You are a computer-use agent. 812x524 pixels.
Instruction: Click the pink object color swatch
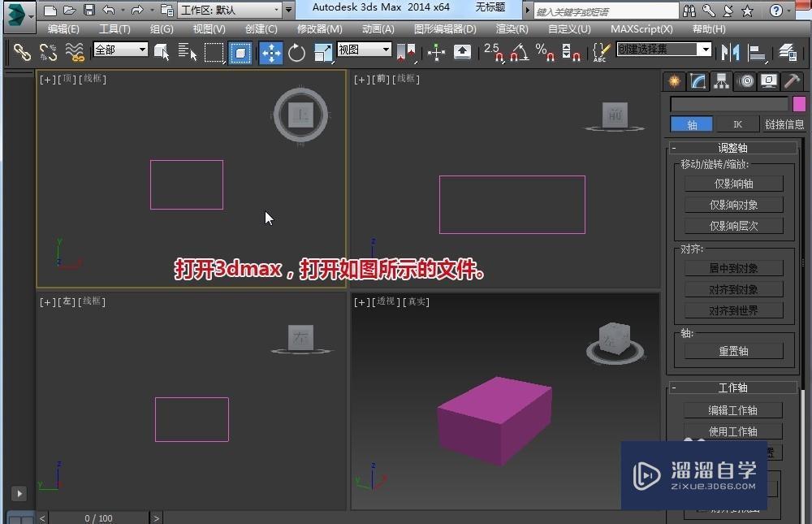coord(799,104)
